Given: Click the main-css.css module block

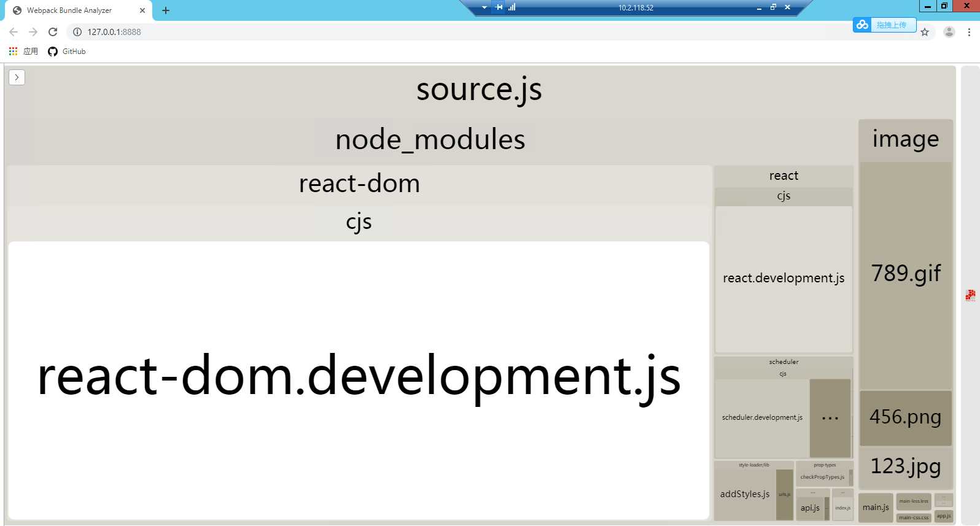Looking at the screenshot, I should coord(914,517).
